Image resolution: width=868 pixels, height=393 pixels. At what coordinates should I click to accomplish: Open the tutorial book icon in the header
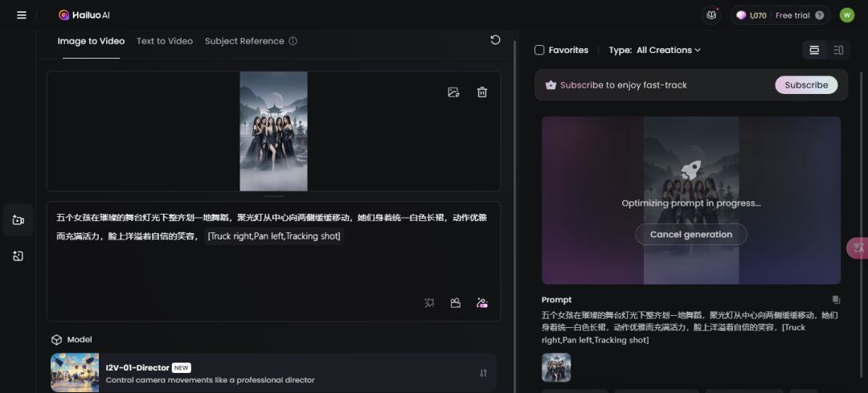click(x=711, y=15)
